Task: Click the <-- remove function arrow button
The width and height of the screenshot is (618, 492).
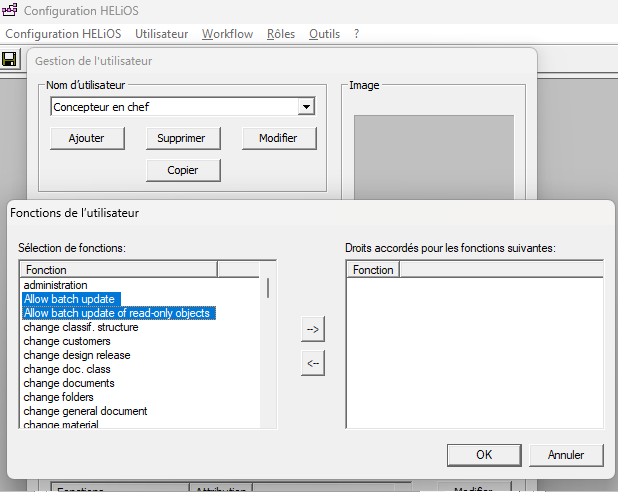Action: click(313, 363)
